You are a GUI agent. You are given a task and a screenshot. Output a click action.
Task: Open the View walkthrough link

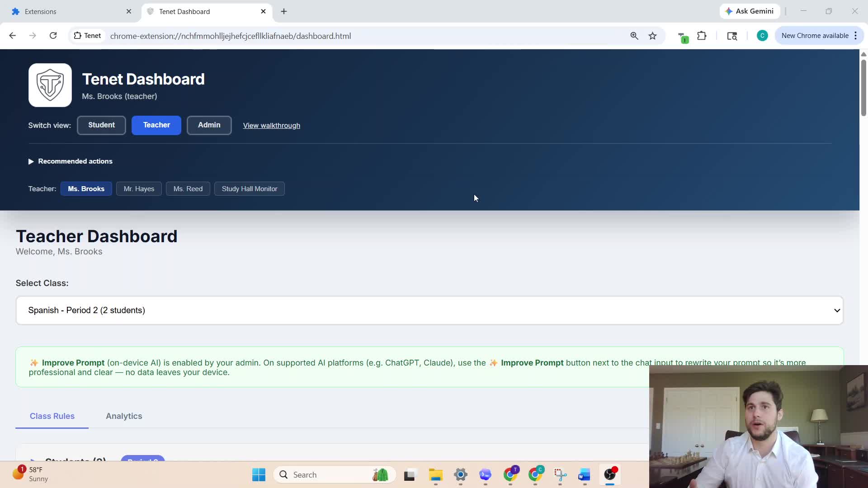pos(271,126)
